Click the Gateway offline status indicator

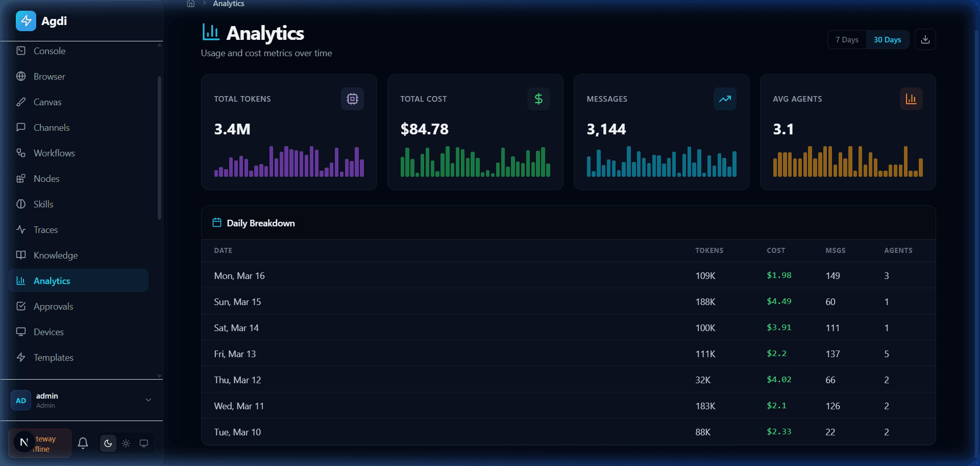coord(40,443)
